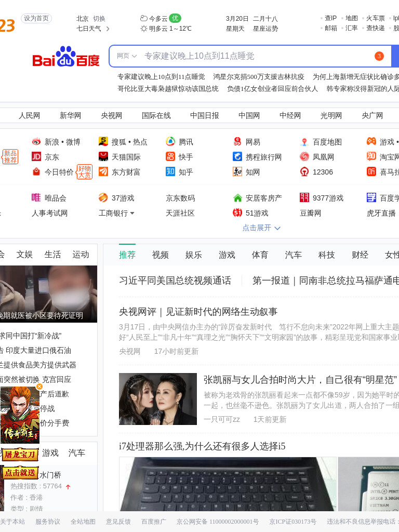The width and height of the screenshot is (399, 532).
Task: Open 光明网 site link
Action: 331,116
